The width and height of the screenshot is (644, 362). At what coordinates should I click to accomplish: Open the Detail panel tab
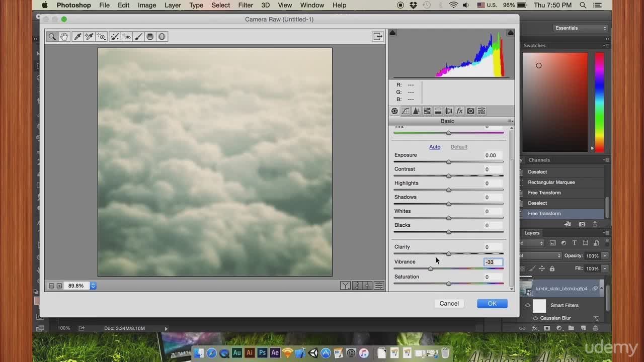[x=416, y=111]
